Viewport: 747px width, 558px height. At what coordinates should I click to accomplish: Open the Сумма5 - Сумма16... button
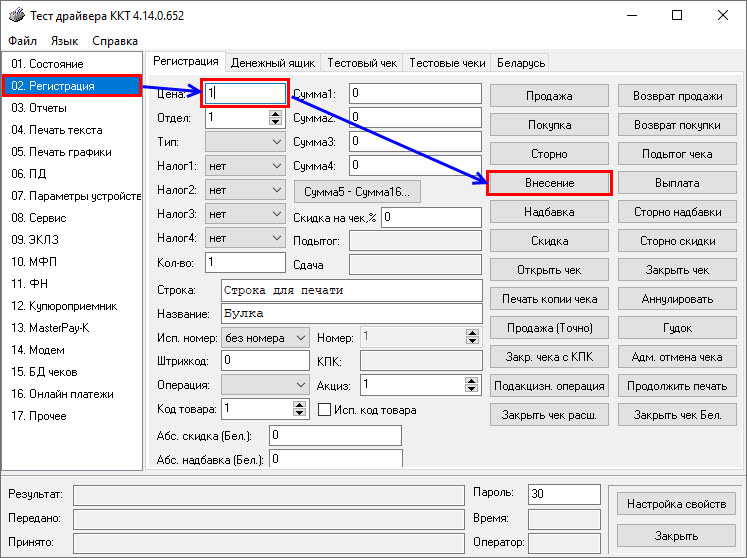(x=357, y=192)
